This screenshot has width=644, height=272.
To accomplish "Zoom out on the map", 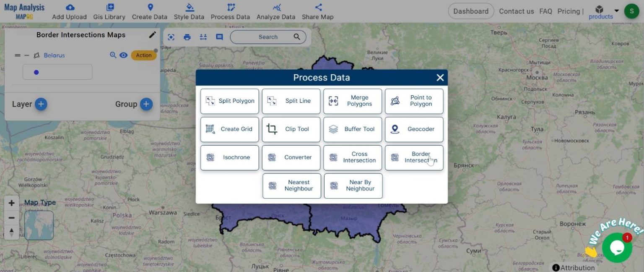I will coord(11,218).
